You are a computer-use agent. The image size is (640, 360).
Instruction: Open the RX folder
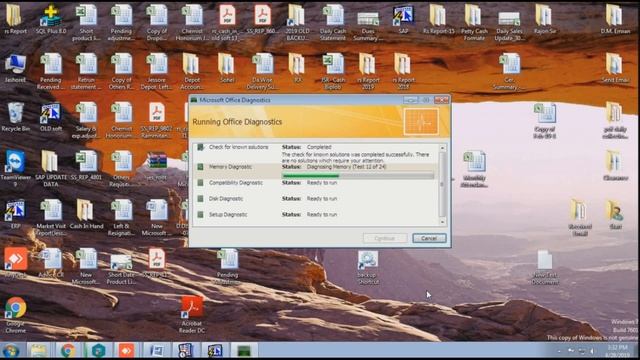pyautogui.click(x=298, y=69)
